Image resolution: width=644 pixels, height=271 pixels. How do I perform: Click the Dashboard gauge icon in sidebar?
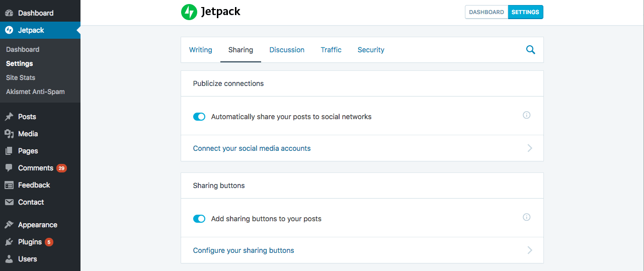9,13
